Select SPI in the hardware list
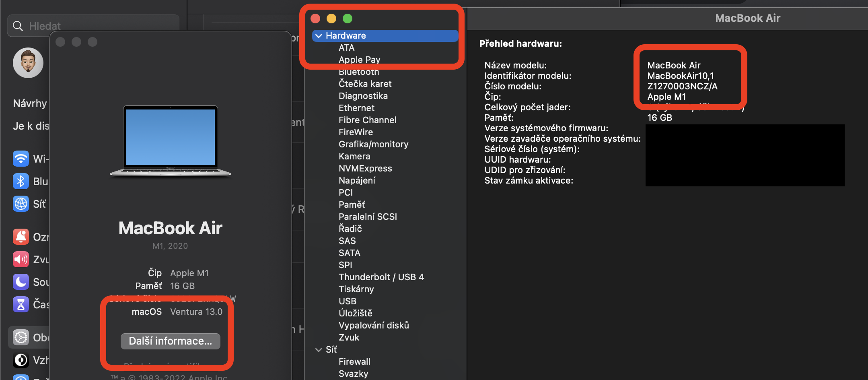868x380 pixels. (x=346, y=265)
